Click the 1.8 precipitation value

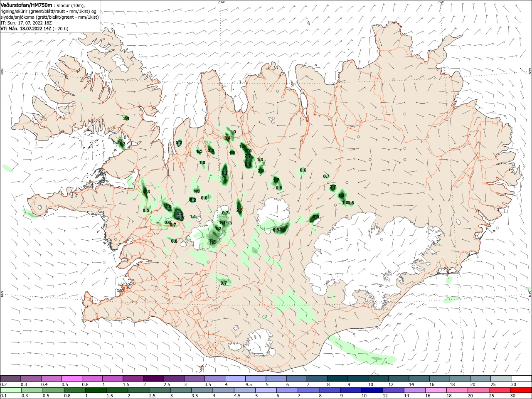click(232, 153)
